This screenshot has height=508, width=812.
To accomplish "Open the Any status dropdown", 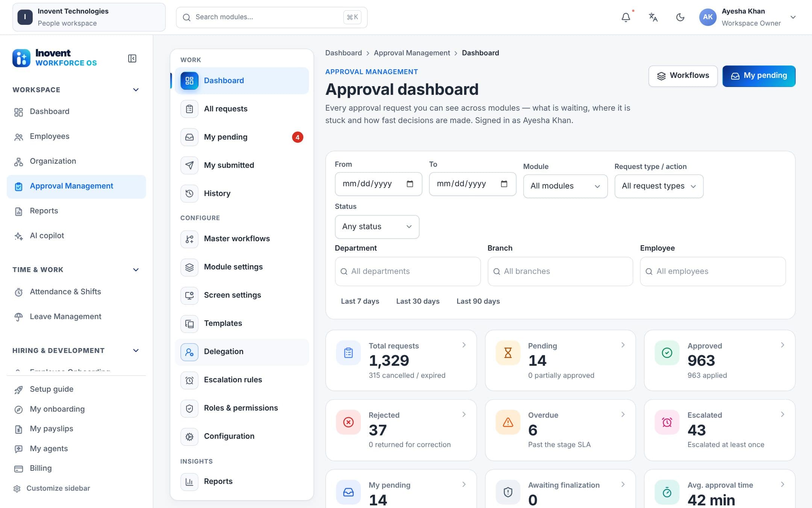I will click(377, 227).
